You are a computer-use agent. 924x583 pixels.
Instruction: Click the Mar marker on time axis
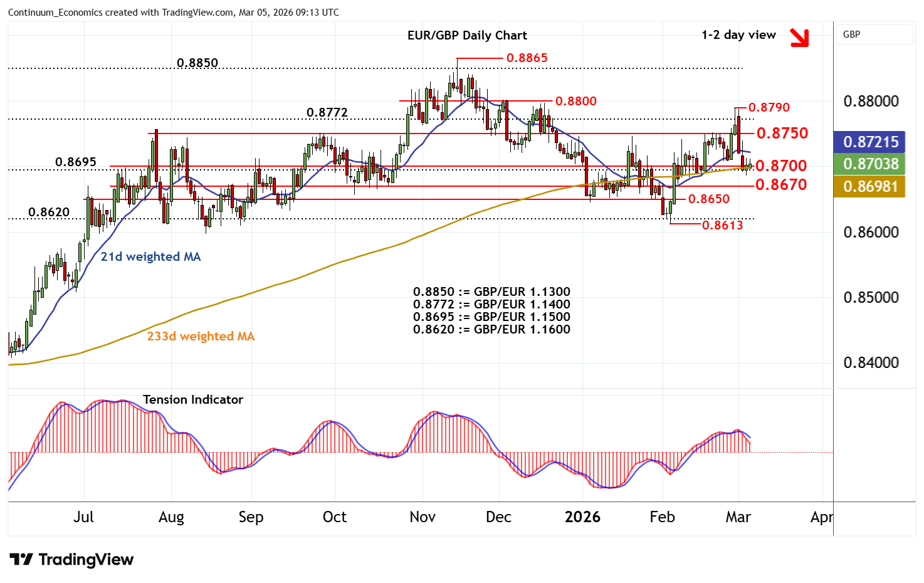738,517
